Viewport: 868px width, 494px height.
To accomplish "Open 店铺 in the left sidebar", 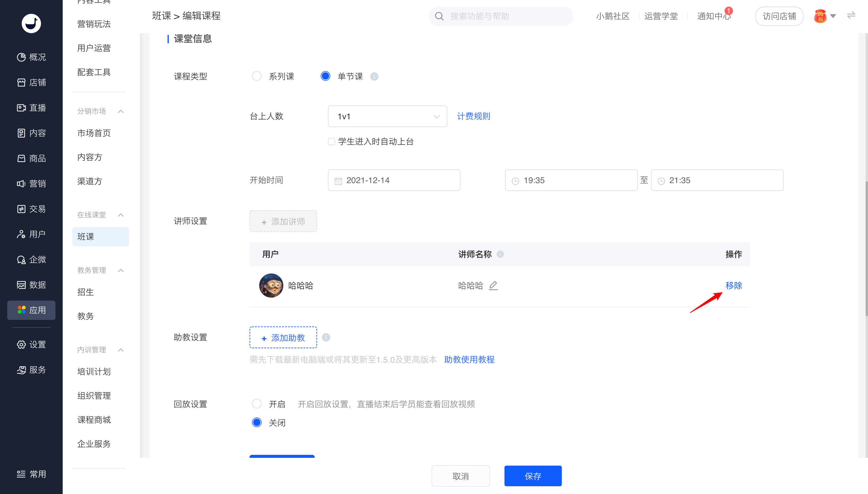I will [31, 83].
